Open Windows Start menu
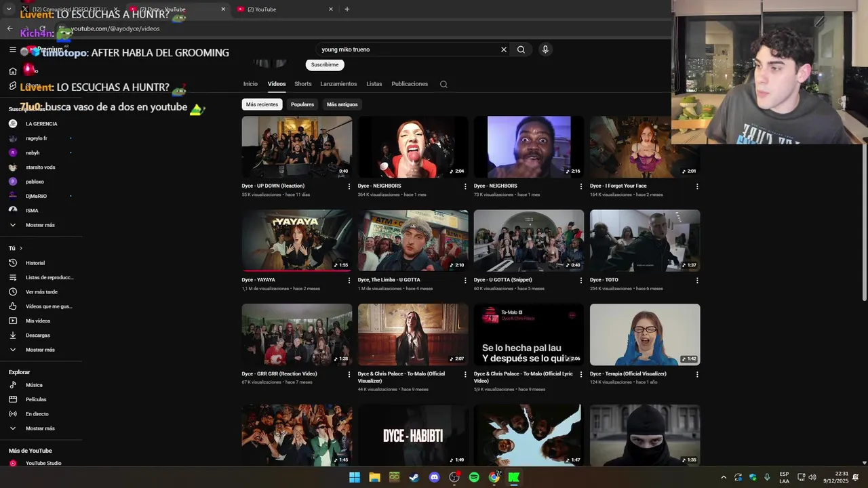This screenshot has width=868, height=488. tap(355, 477)
